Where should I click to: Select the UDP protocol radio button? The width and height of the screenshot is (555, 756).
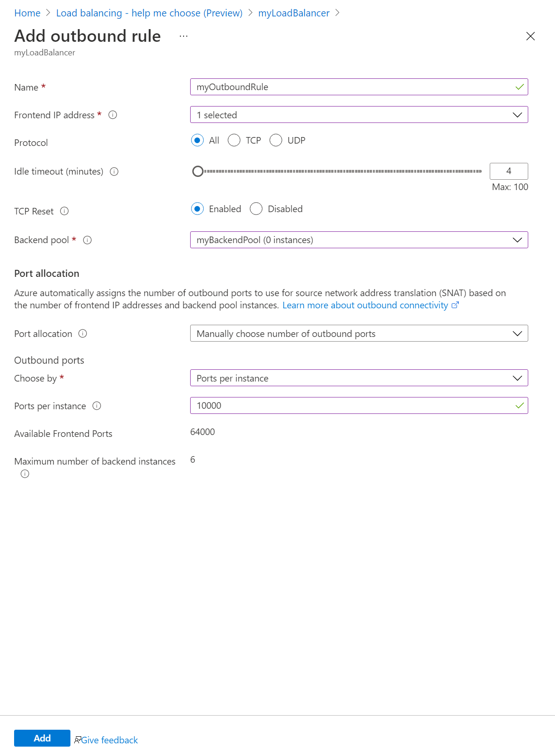(x=276, y=140)
